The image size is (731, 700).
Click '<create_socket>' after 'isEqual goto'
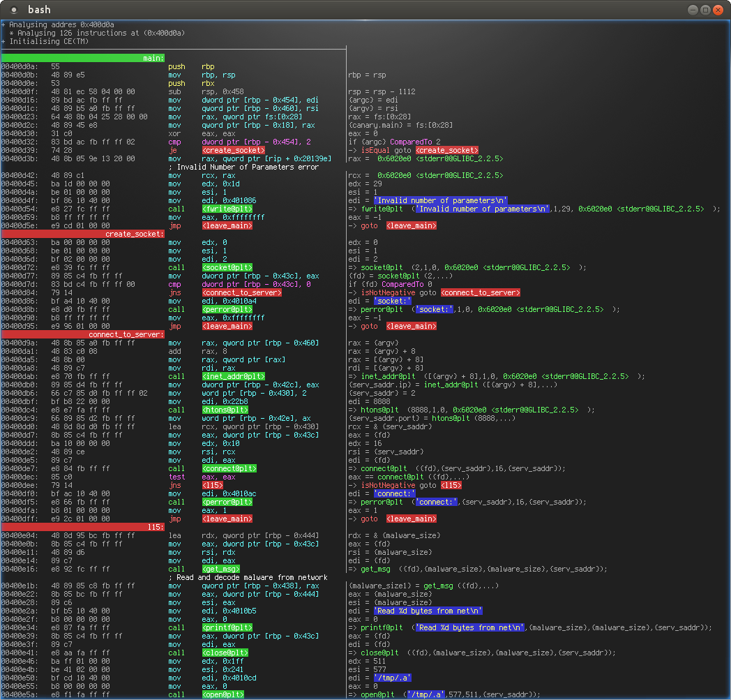pos(447,151)
